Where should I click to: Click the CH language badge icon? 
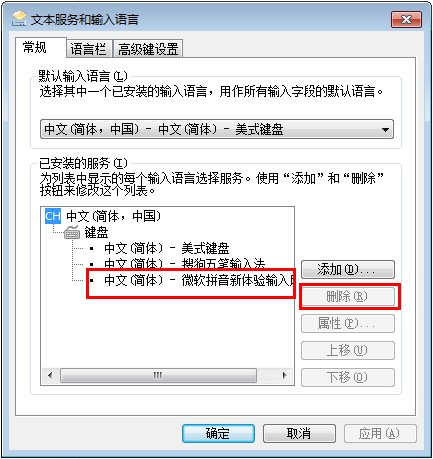click(53, 216)
